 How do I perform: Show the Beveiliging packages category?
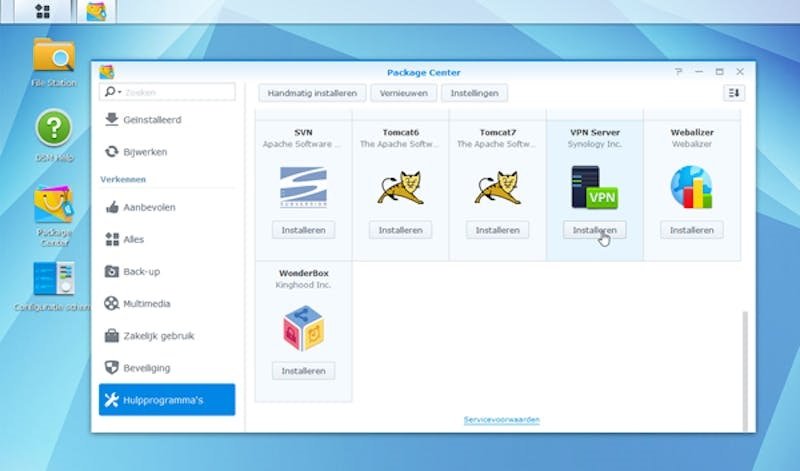pos(167,368)
